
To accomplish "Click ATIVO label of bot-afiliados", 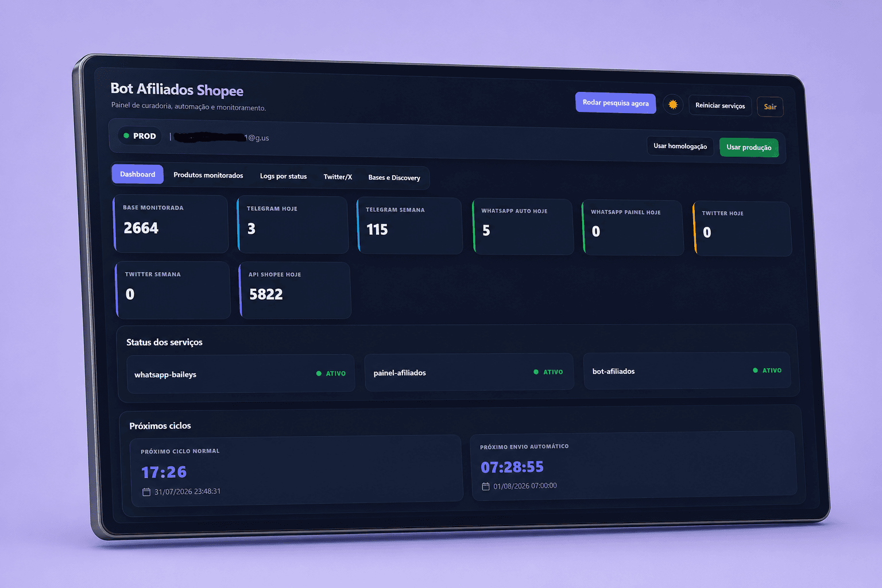I will (772, 370).
